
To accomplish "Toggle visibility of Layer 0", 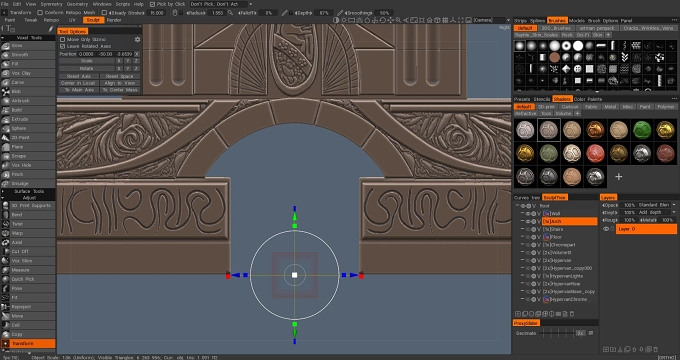I will click(x=606, y=229).
